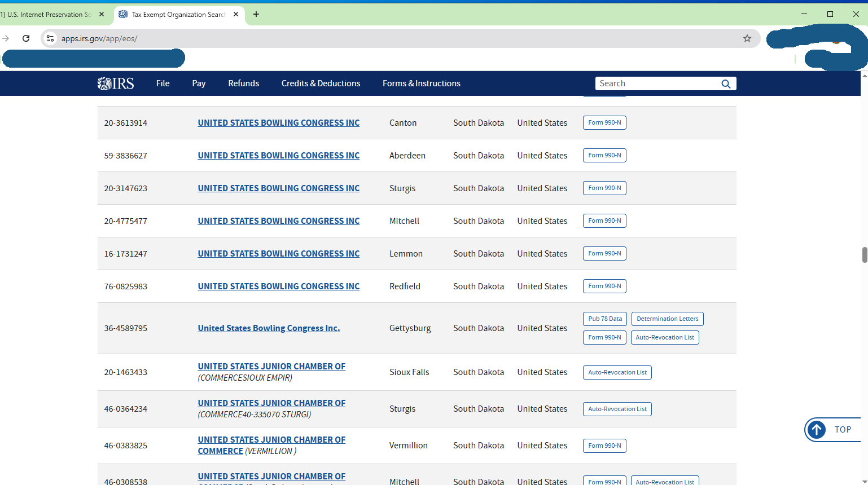Viewport: 868px width, 485px height.
Task: Click South Dakota cell in Redfield row
Action: [479, 286]
